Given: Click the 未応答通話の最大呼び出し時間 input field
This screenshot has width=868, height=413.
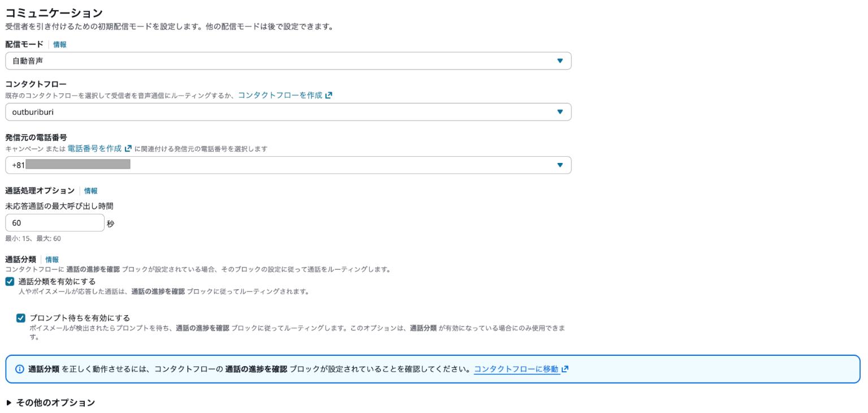Looking at the screenshot, I should (55, 223).
